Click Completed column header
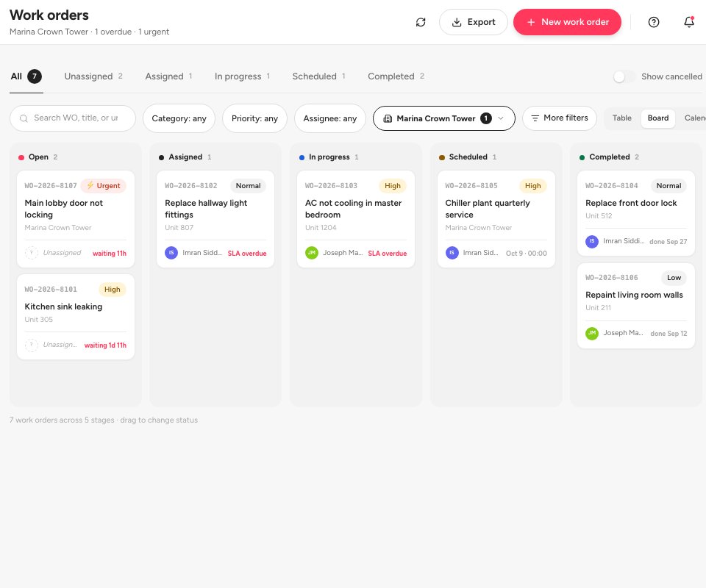 (609, 157)
